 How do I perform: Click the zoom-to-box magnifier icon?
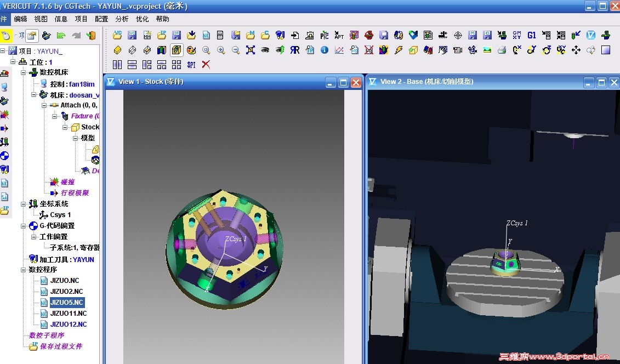click(x=206, y=50)
